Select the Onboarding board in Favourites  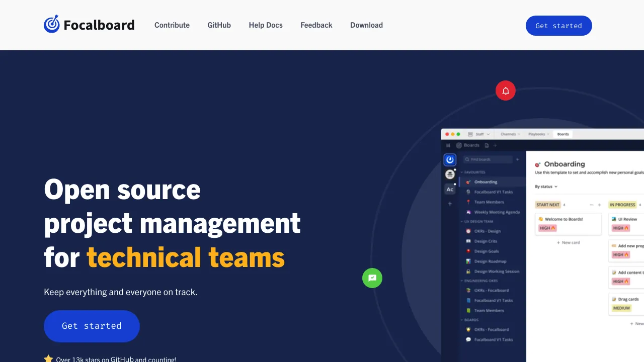click(x=486, y=182)
